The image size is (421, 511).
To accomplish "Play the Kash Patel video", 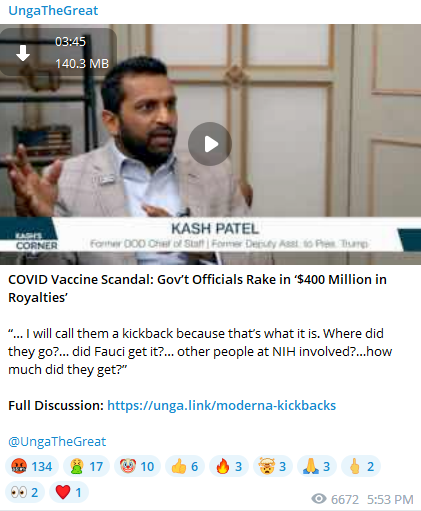I will tap(210, 144).
